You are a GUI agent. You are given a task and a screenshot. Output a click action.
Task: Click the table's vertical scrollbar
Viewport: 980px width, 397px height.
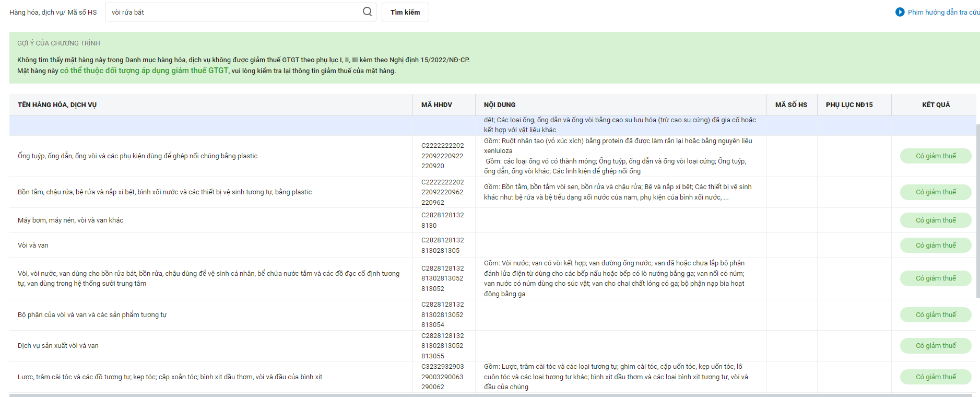click(978, 209)
